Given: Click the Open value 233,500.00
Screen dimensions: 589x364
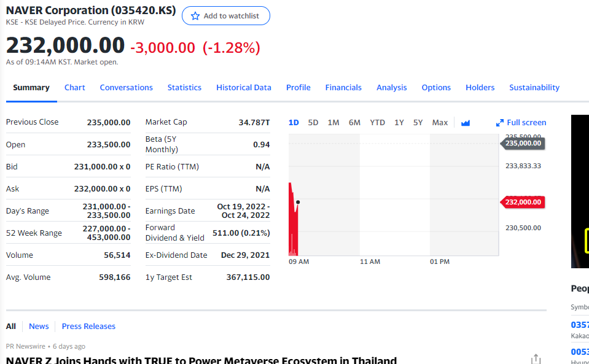Looking at the screenshot, I should point(109,144).
